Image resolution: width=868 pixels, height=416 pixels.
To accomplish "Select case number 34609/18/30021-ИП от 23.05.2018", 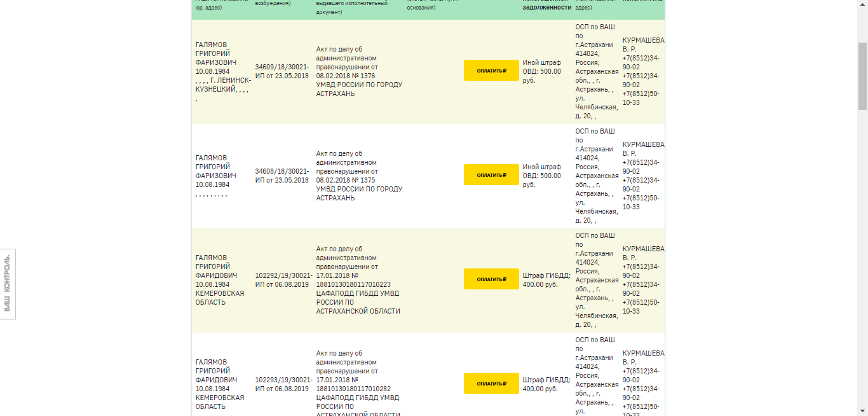I will click(283, 71).
